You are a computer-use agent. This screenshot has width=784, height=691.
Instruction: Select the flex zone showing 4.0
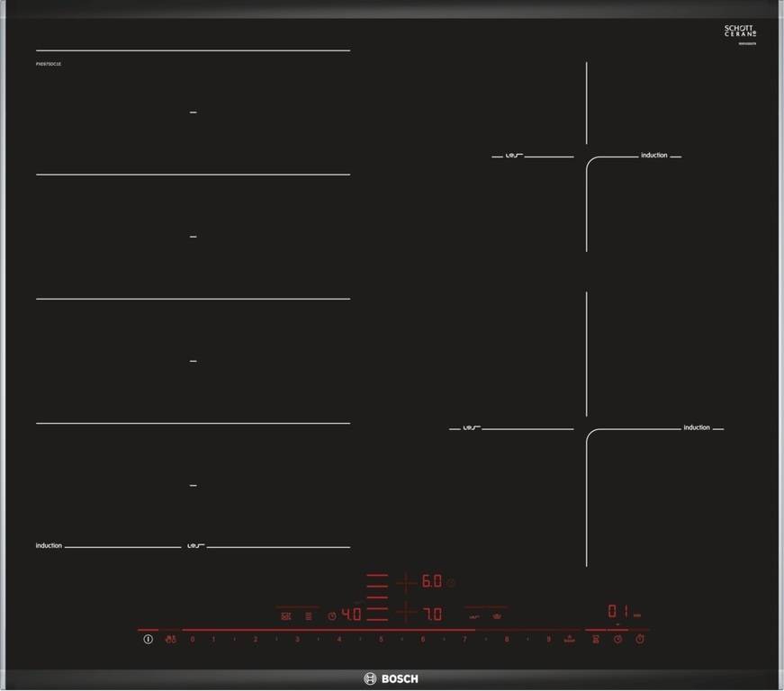(x=351, y=614)
